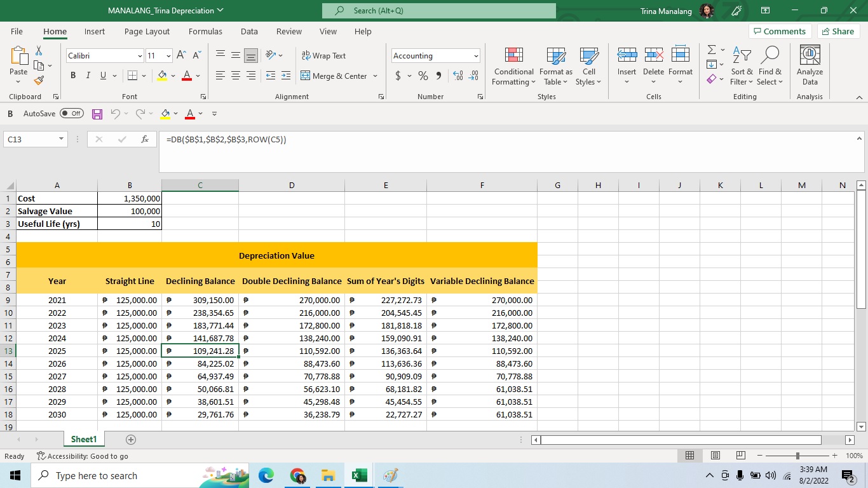The image size is (868, 488).
Task: Open the Calibri font name dropdown
Action: 140,56
